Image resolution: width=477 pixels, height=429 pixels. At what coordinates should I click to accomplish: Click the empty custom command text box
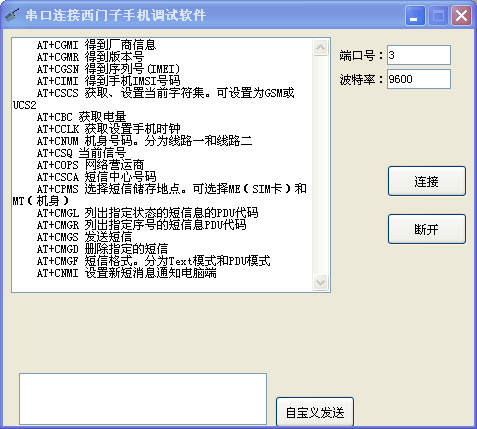tap(143, 399)
